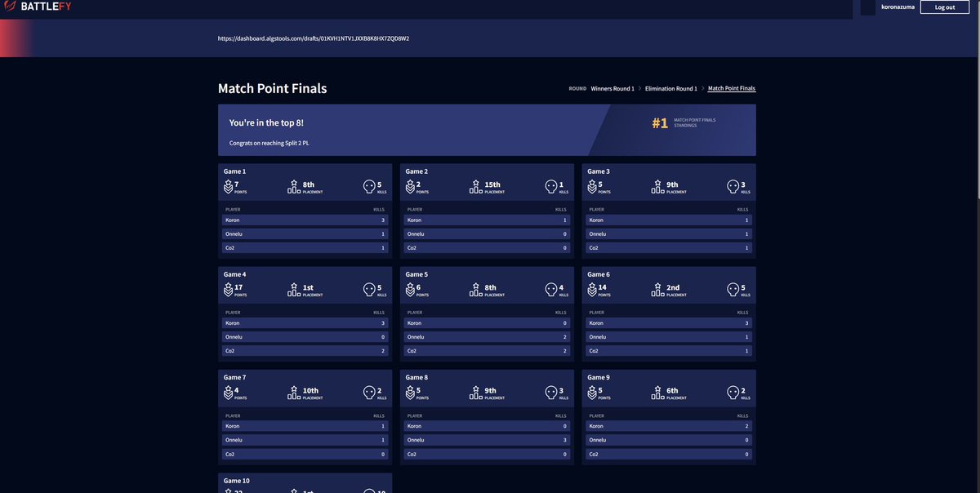Select the Koron row in Game 1

point(305,220)
